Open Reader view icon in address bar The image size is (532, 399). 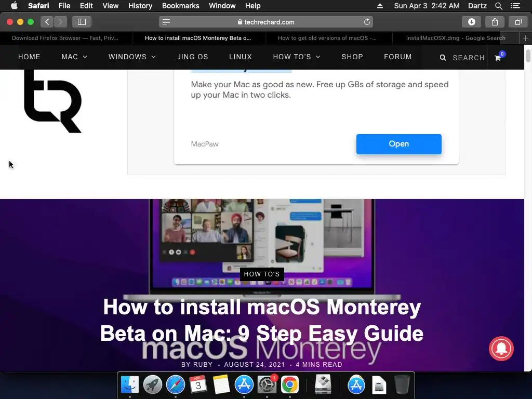point(166,22)
